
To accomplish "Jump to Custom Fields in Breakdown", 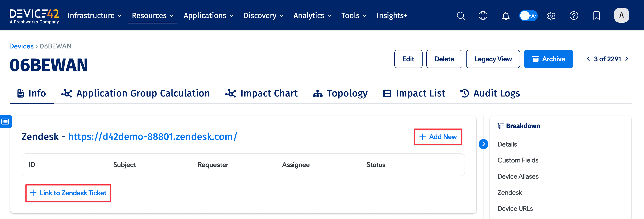I will [x=518, y=160].
